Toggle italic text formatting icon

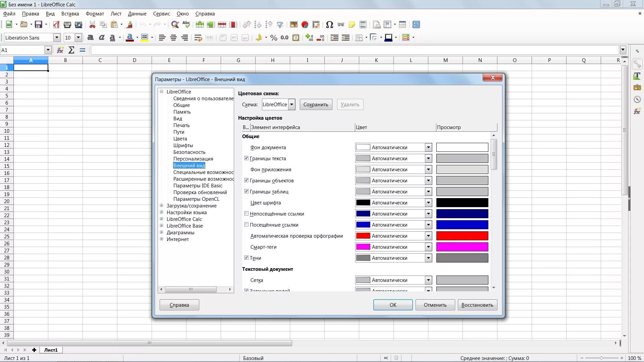pyautogui.click(x=102, y=38)
